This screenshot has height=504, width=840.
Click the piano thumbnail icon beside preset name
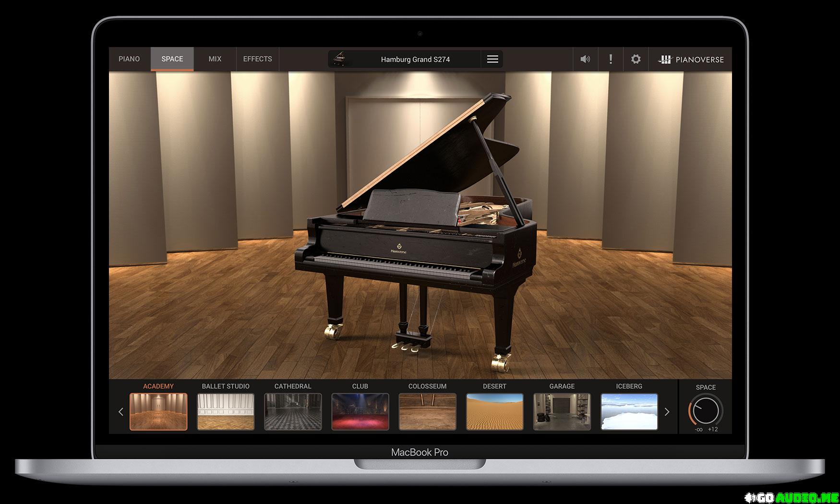pyautogui.click(x=340, y=59)
